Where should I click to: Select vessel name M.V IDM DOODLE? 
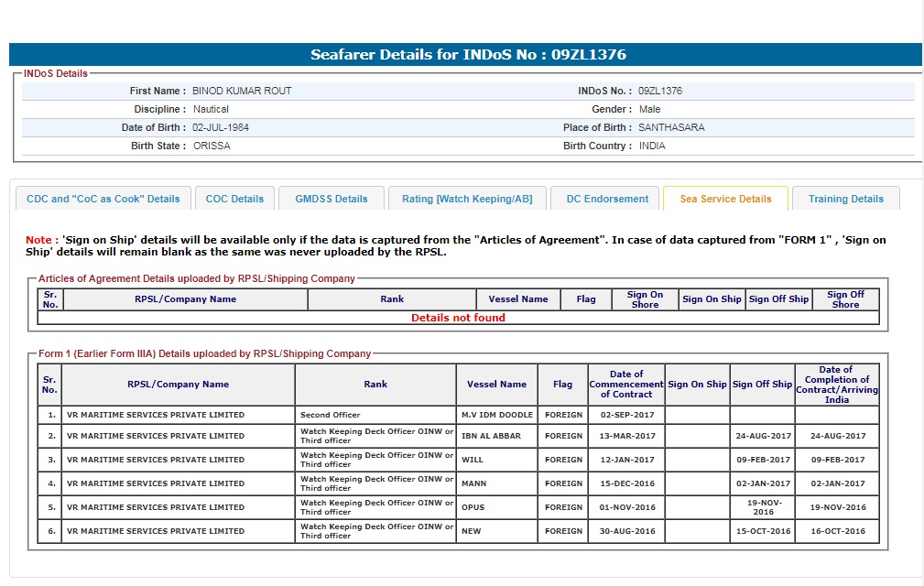click(x=496, y=415)
